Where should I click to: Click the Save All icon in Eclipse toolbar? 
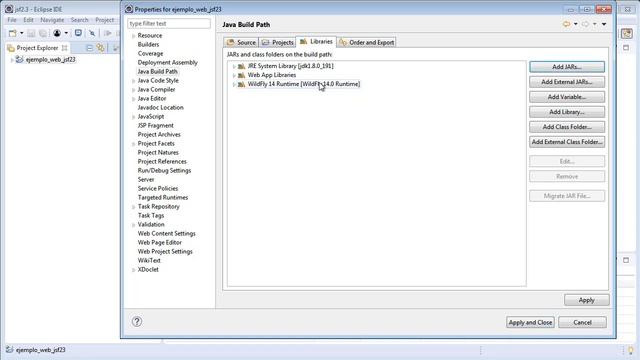pyautogui.click(x=42, y=33)
